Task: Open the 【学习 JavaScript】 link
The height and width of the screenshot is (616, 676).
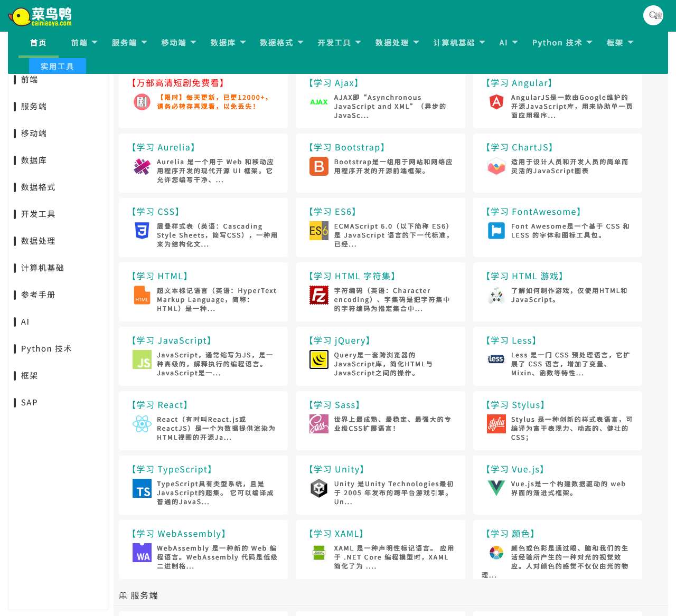Action: tap(171, 340)
